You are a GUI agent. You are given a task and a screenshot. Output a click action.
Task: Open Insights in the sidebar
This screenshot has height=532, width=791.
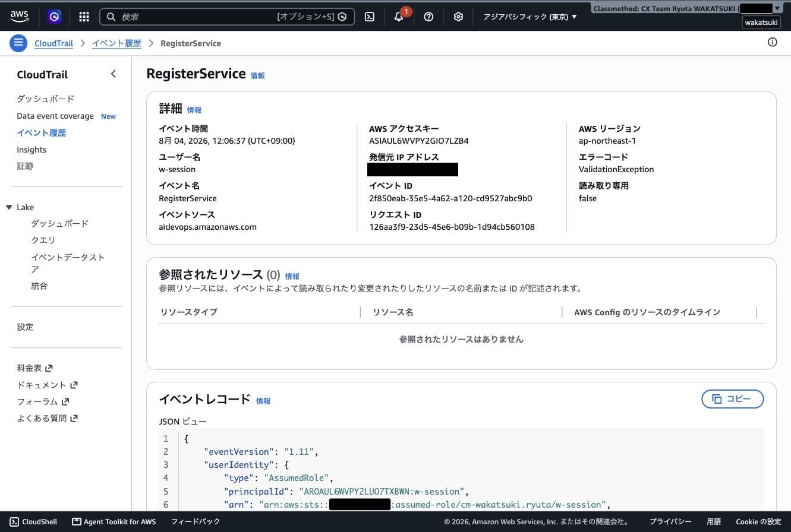(x=31, y=150)
